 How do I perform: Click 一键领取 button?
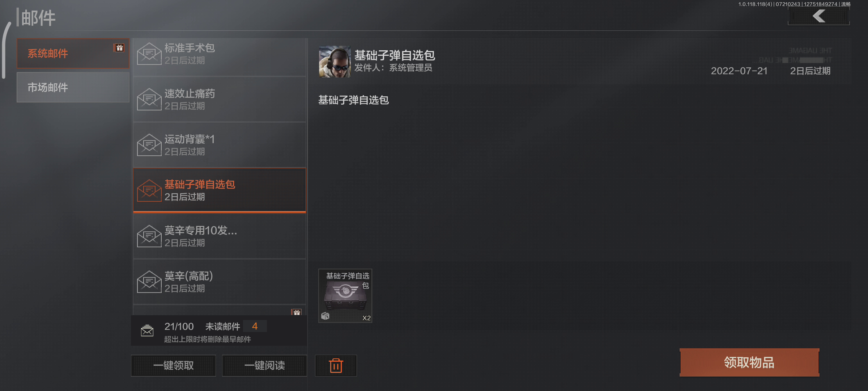[x=173, y=366]
